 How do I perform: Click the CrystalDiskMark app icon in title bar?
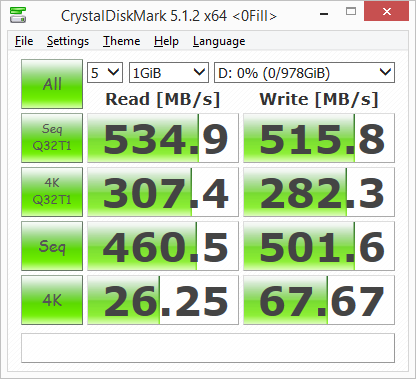pyautogui.click(x=18, y=15)
